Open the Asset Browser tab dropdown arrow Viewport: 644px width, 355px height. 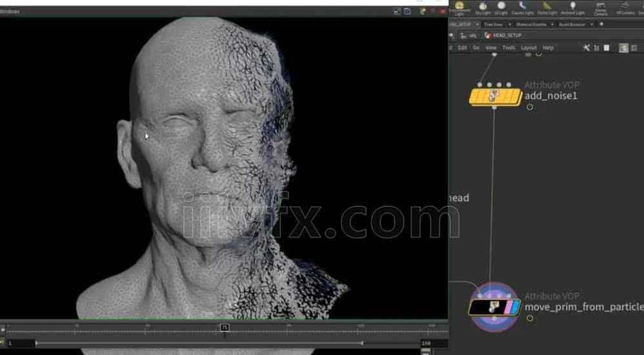[592, 25]
